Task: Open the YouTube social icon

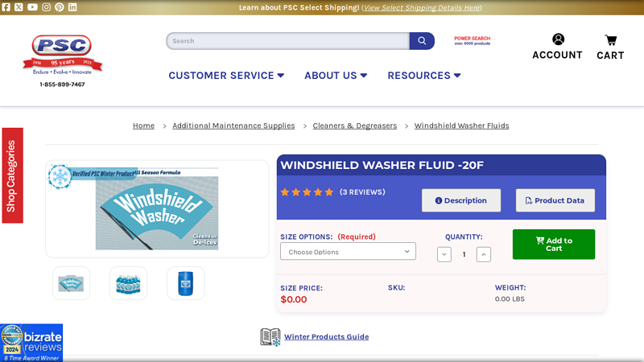Action: point(32,7)
